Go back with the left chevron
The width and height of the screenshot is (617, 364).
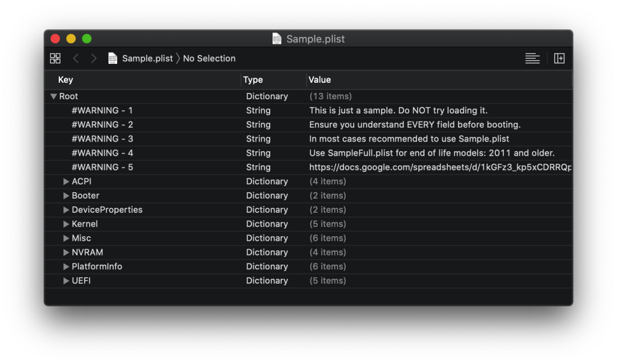[x=76, y=59]
